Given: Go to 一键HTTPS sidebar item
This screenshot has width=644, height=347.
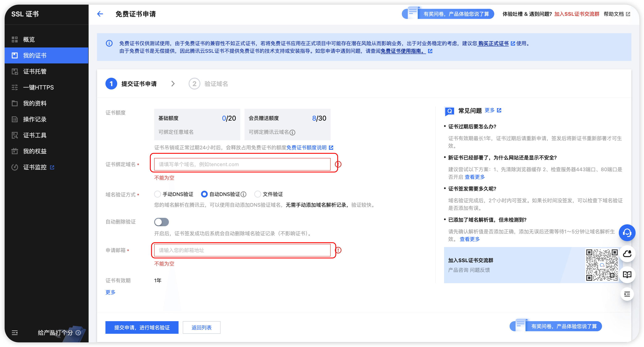Looking at the screenshot, I should (x=38, y=88).
